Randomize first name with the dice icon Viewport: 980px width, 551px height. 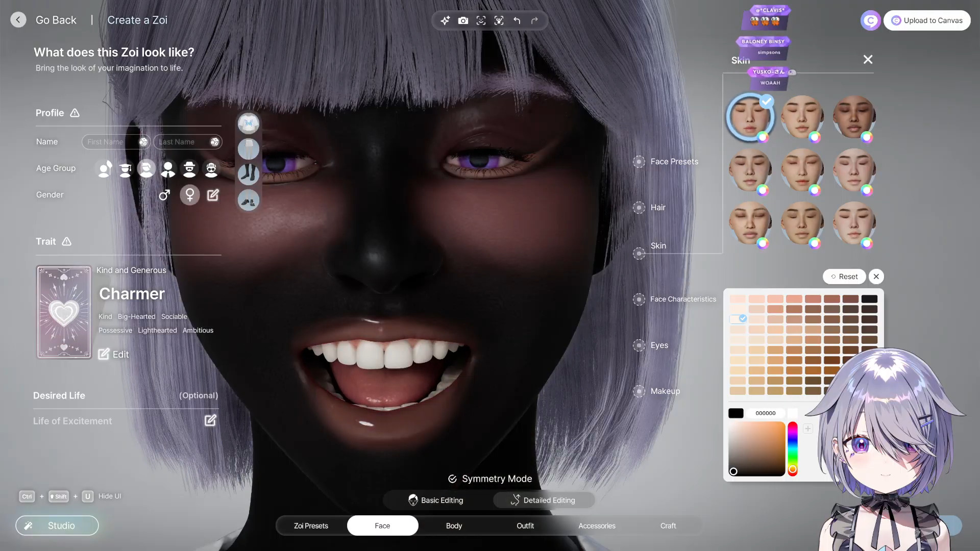coord(143,142)
